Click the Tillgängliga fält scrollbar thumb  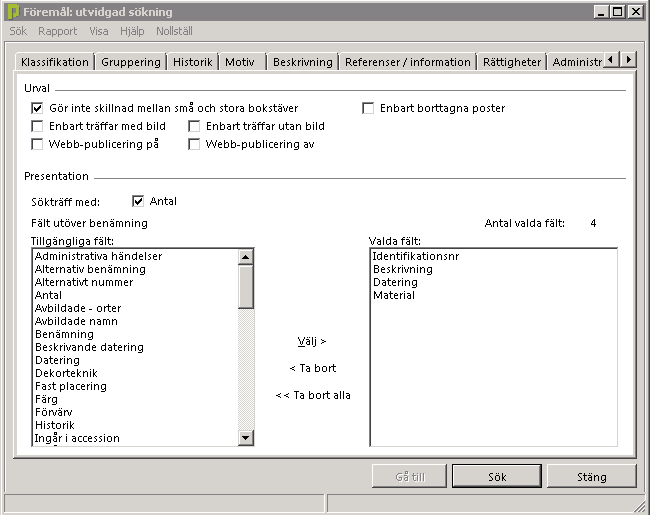(246, 287)
